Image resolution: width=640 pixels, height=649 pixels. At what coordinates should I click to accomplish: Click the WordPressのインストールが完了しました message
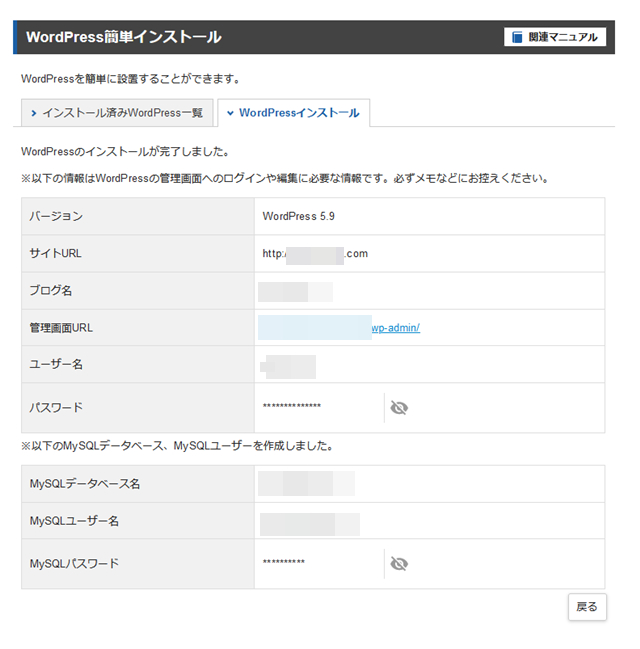(125, 151)
